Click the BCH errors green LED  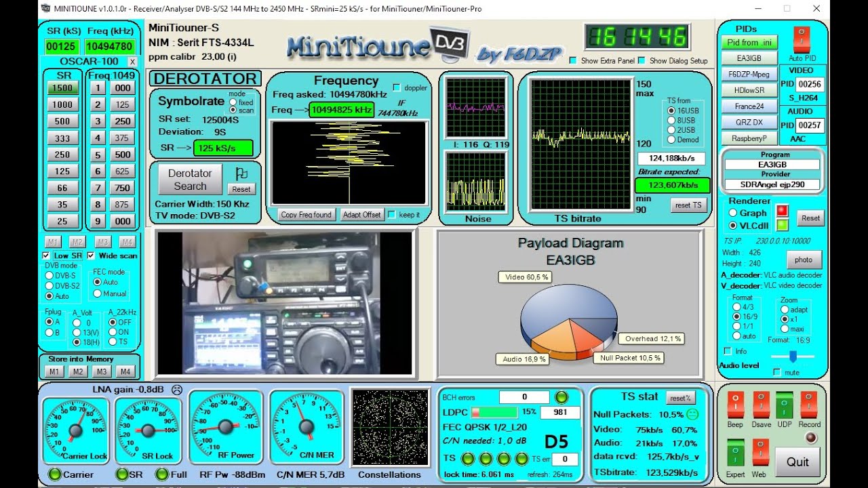(561, 397)
